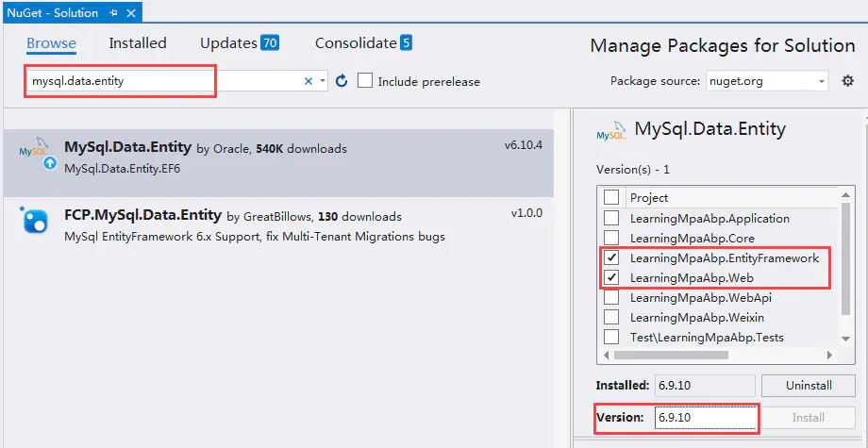The width and height of the screenshot is (868, 448).
Task: Click MySql.Data.Entity.EF6 description text
Action: point(123,168)
